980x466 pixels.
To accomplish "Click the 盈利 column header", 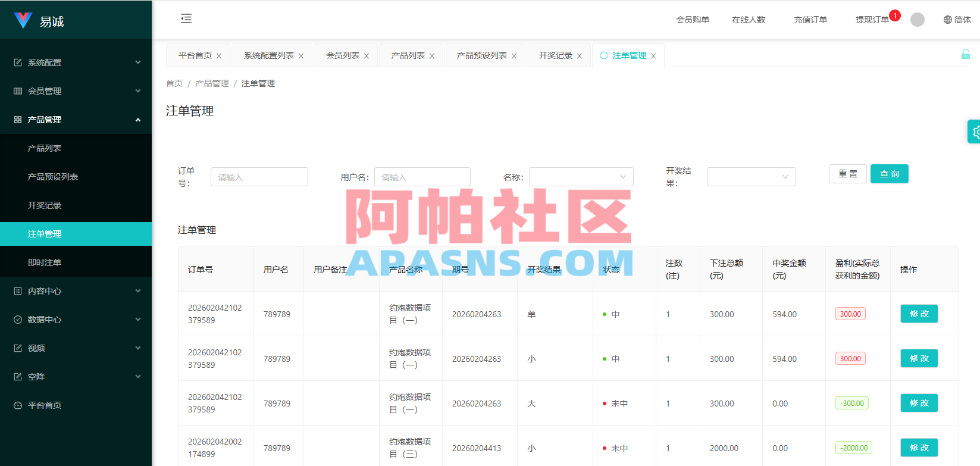I will [857, 269].
